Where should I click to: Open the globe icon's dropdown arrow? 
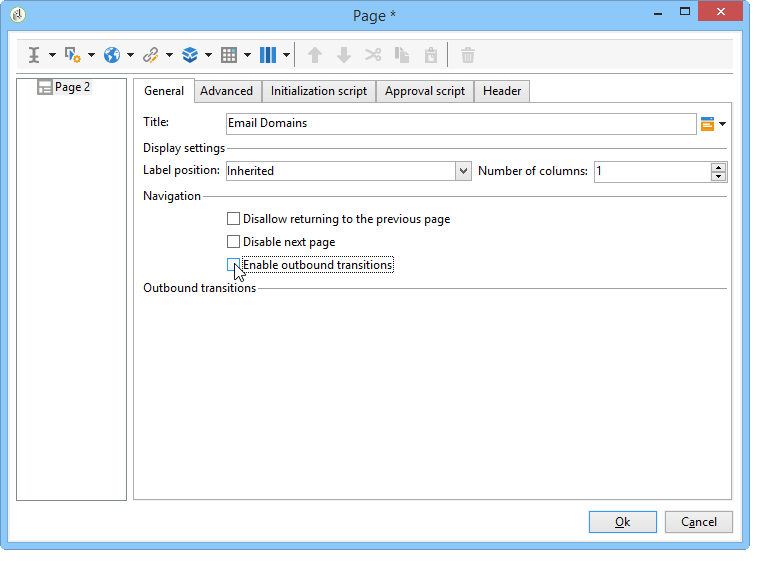pos(130,55)
